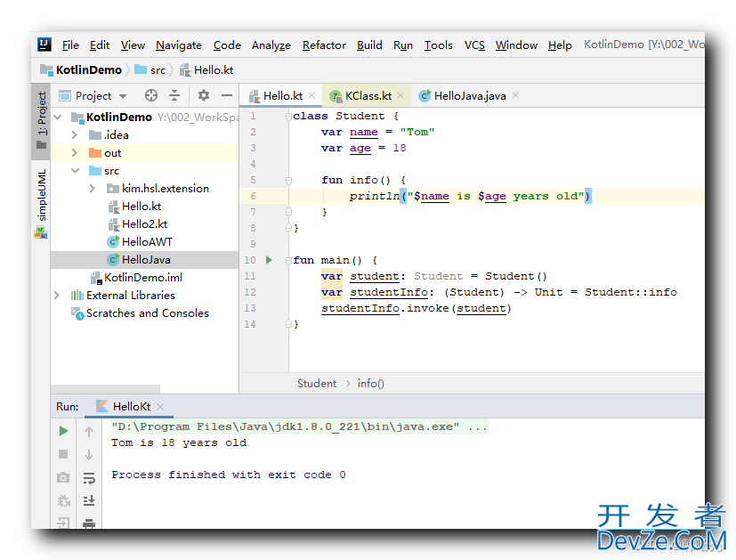Close the HelloKt run tab
The height and width of the screenshot is (560, 736).
click(x=160, y=407)
